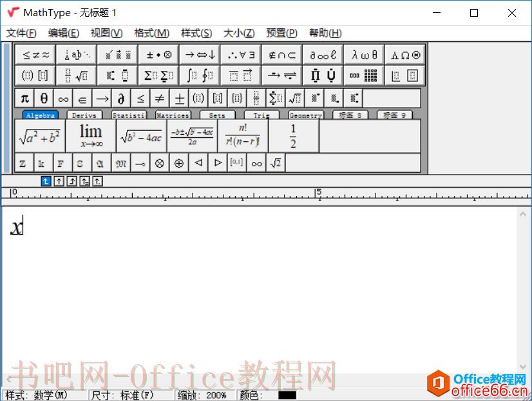Select the last tab-stop alignment button
532x401 pixels.
click(97, 181)
